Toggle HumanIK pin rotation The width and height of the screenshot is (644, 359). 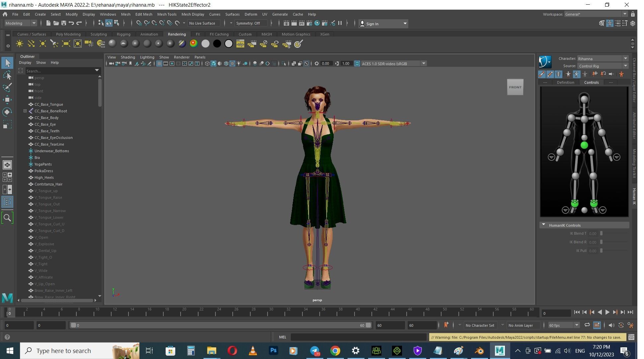click(x=603, y=74)
